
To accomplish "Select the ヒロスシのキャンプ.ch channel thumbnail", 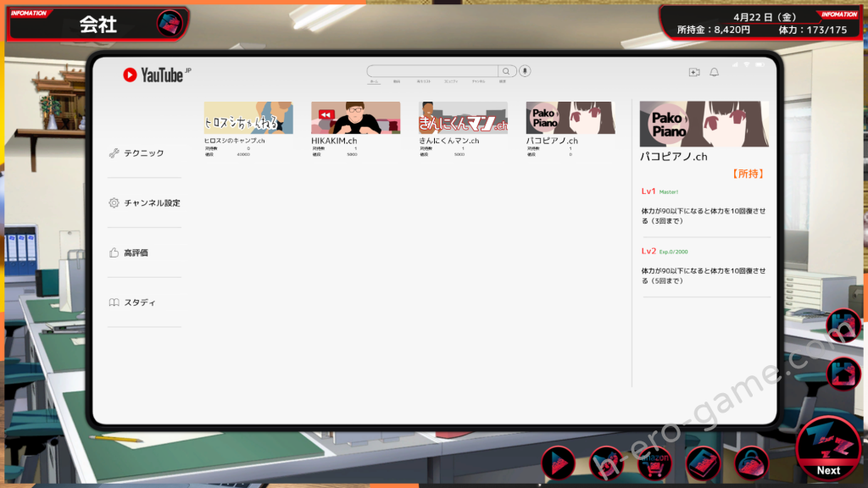I will pos(248,118).
